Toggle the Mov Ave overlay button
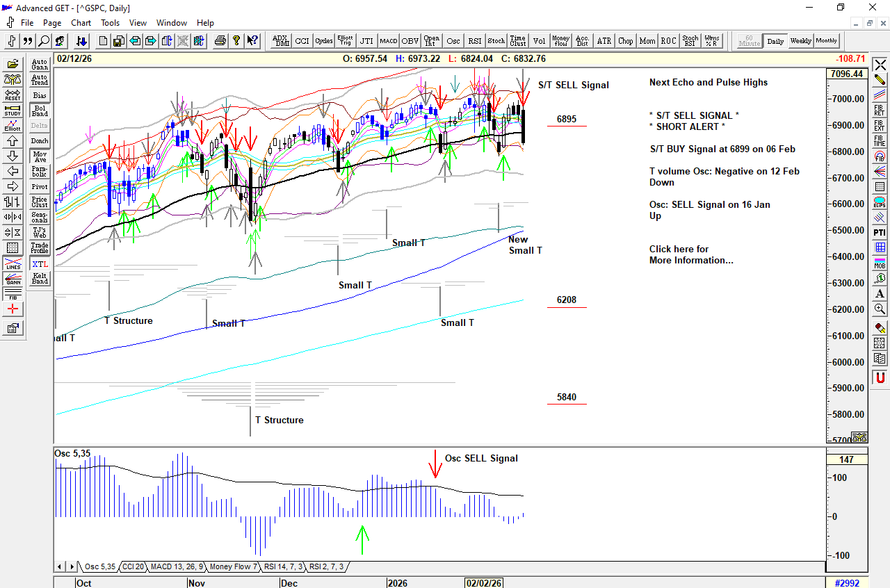The image size is (890, 588). [x=40, y=156]
